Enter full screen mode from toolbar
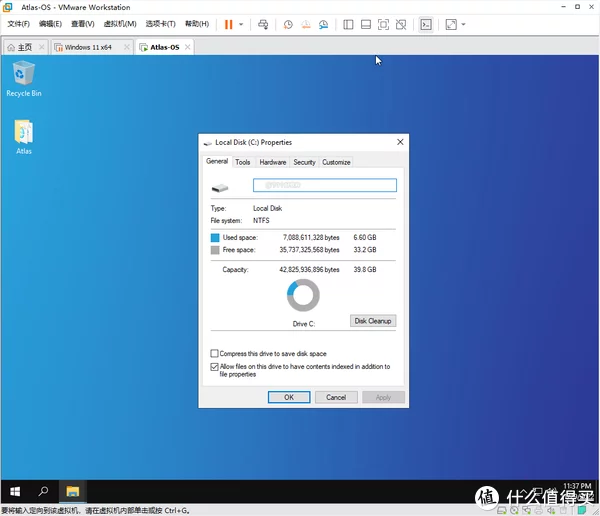 pyautogui.click(x=383, y=24)
